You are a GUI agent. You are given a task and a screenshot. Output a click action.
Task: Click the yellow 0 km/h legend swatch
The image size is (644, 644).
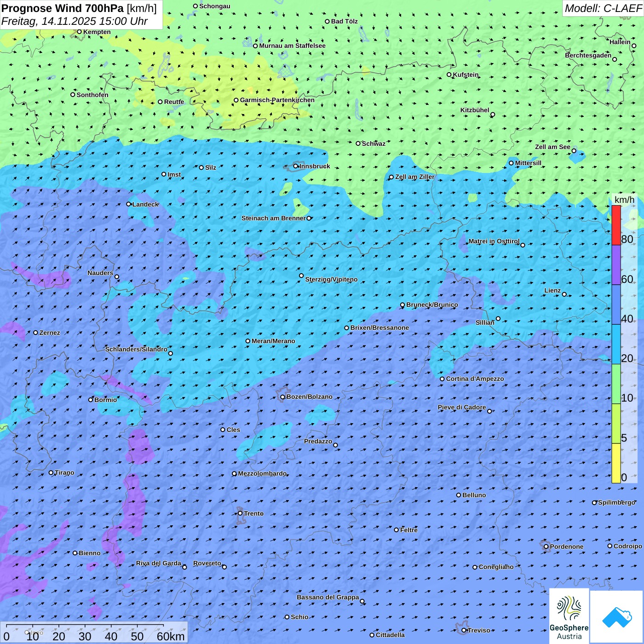point(616,463)
